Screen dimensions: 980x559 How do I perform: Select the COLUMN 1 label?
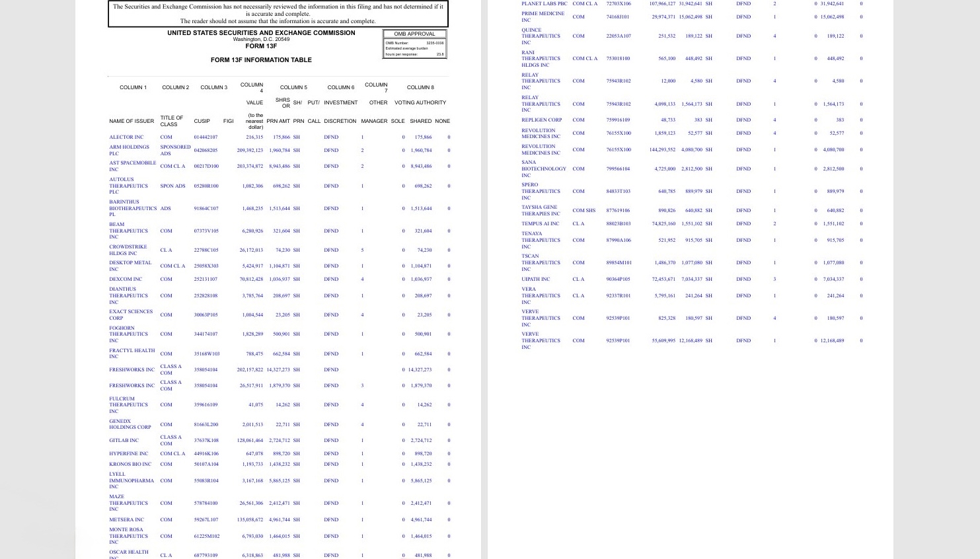pos(133,87)
